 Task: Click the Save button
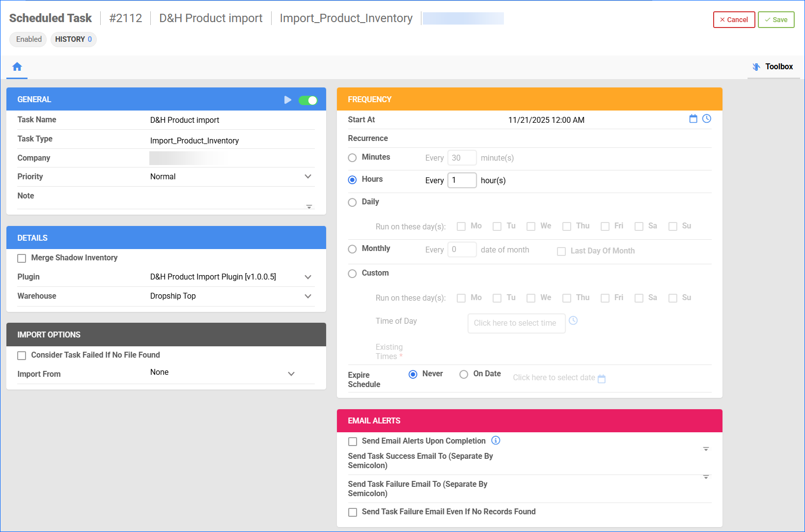[776, 20]
